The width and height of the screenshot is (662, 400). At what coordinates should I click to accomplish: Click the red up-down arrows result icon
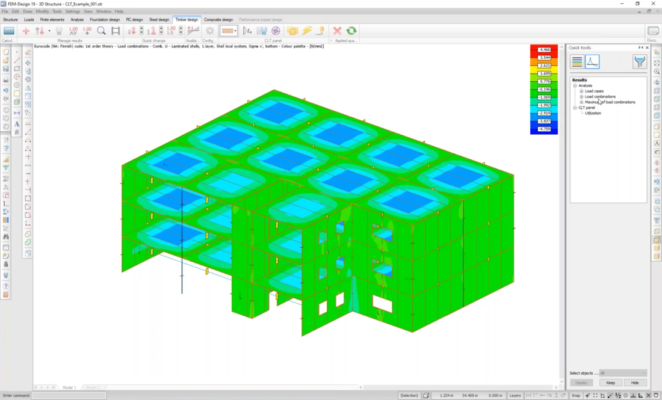point(40,31)
